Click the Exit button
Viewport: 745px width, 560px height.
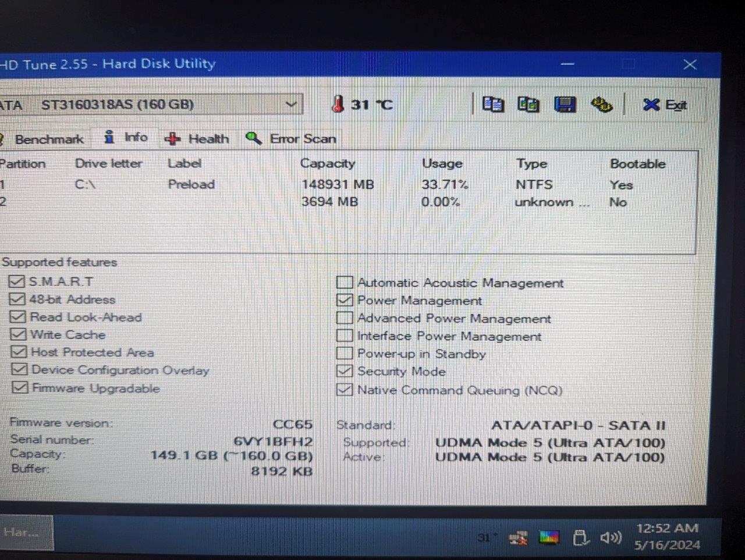click(665, 105)
